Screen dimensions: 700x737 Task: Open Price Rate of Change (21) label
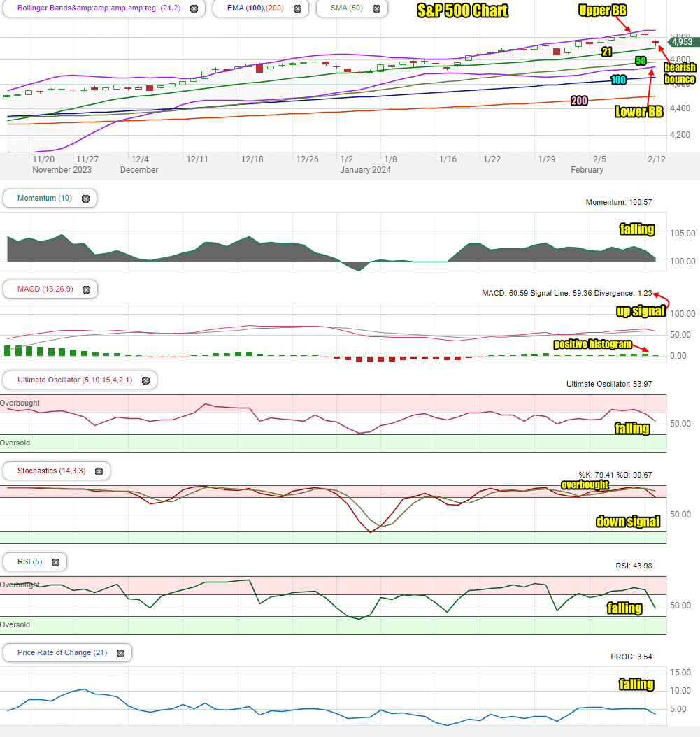pyautogui.click(x=62, y=652)
